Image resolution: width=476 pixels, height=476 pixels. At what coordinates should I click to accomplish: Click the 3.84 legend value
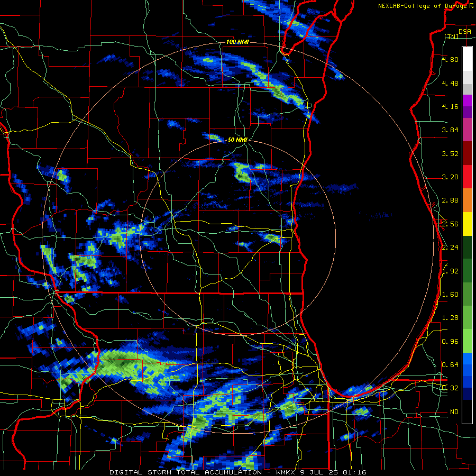tap(450, 130)
